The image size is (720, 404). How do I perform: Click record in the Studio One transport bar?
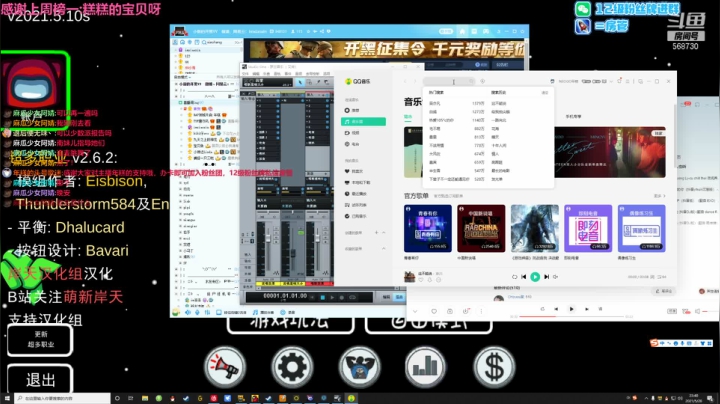(342, 297)
